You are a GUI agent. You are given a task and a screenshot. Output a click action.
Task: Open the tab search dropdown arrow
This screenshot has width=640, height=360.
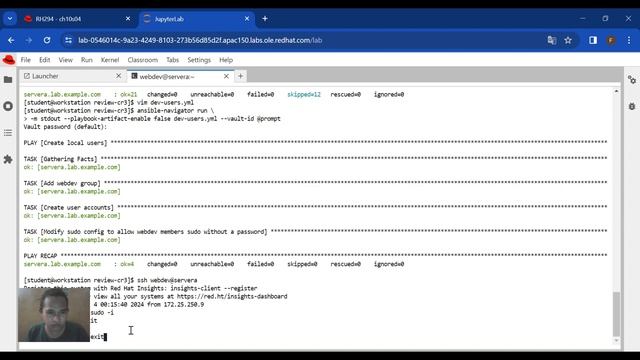(10, 19)
